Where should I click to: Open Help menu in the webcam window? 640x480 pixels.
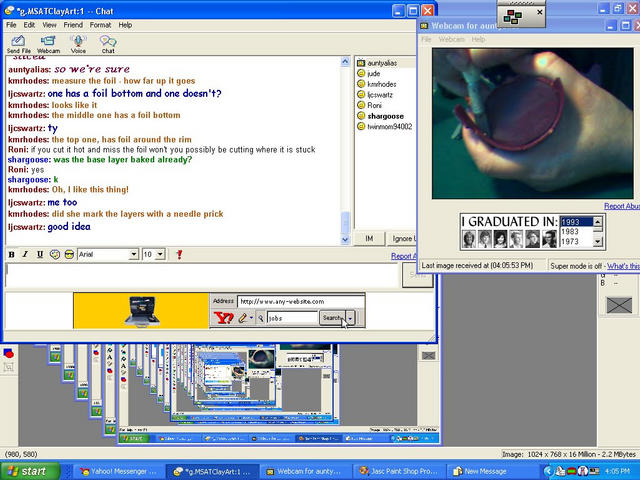(x=478, y=39)
